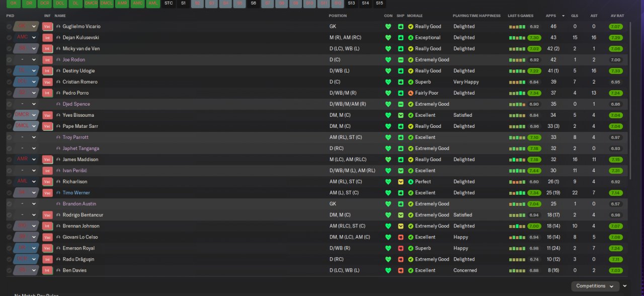Toggle selection checkmark for Joe Rodon
The width and height of the screenshot is (644, 296).
[x=9, y=59]
